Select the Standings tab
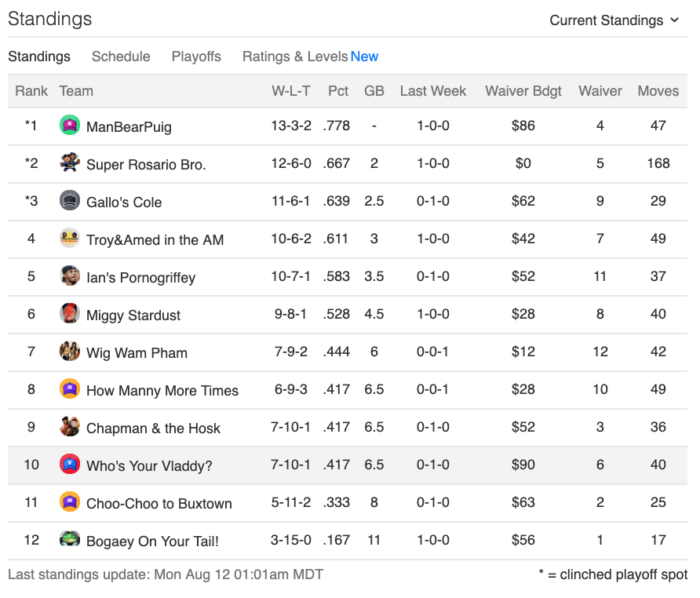The height and width of the screenshot is (598, 700). pyautogui.click(x=39, y=57)
